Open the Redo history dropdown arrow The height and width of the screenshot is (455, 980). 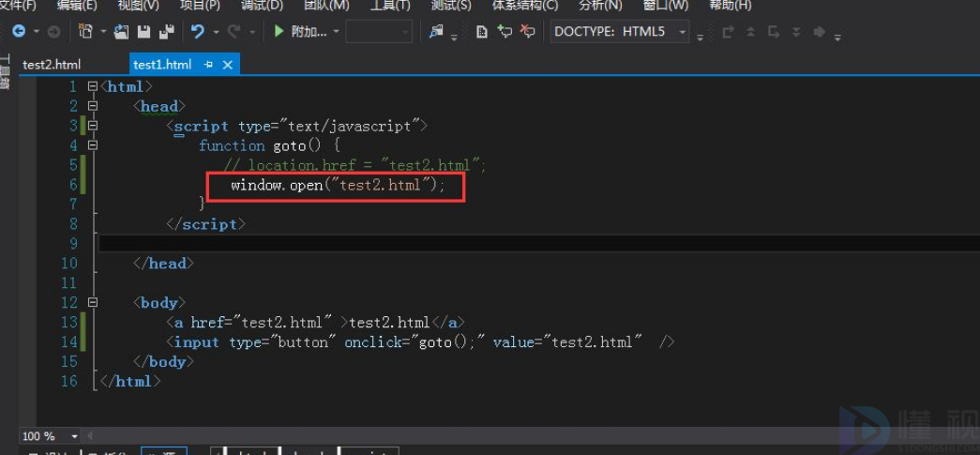[252, 31]
